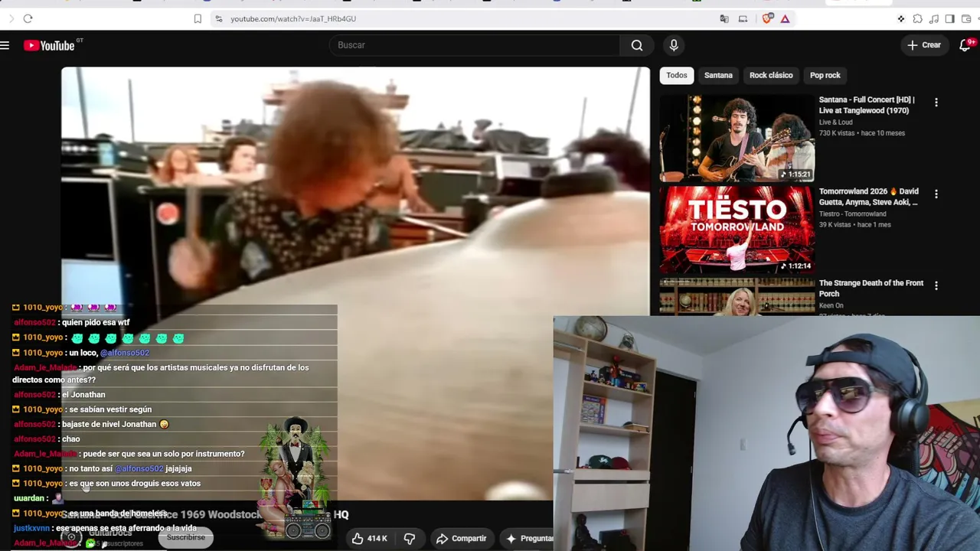Image resolution: width=980 pixels, height=551 pixels.
Task: Open the site information icon beside the URL
Action: coord(218,18)
